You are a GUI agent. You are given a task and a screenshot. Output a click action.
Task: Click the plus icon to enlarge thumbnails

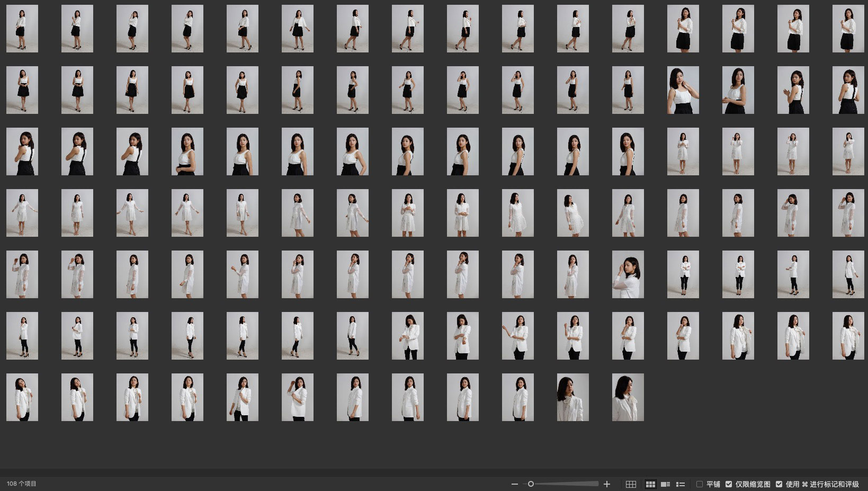(607, 484)
